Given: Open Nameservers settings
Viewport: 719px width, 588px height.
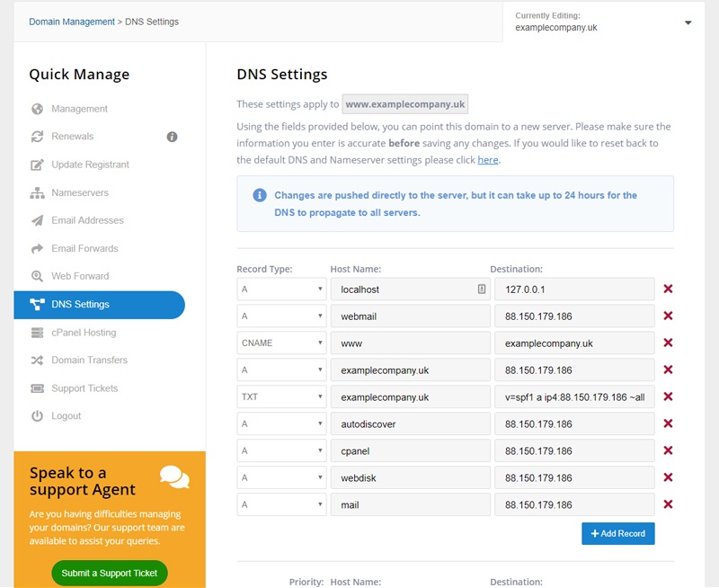Looking at the screenshot, I should [x=80, y=192].
